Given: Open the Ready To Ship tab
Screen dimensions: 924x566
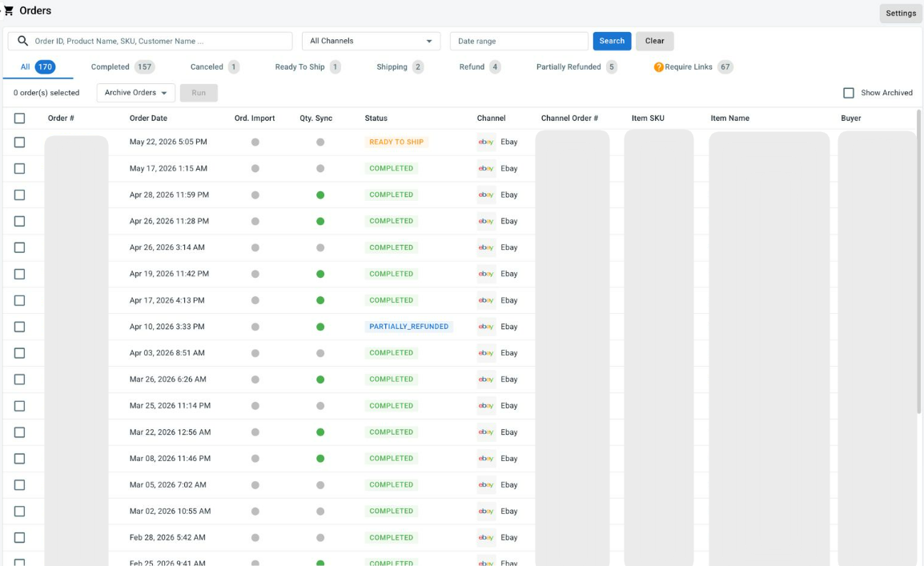Looking at the screenshot, I should (x=307, y=67).
